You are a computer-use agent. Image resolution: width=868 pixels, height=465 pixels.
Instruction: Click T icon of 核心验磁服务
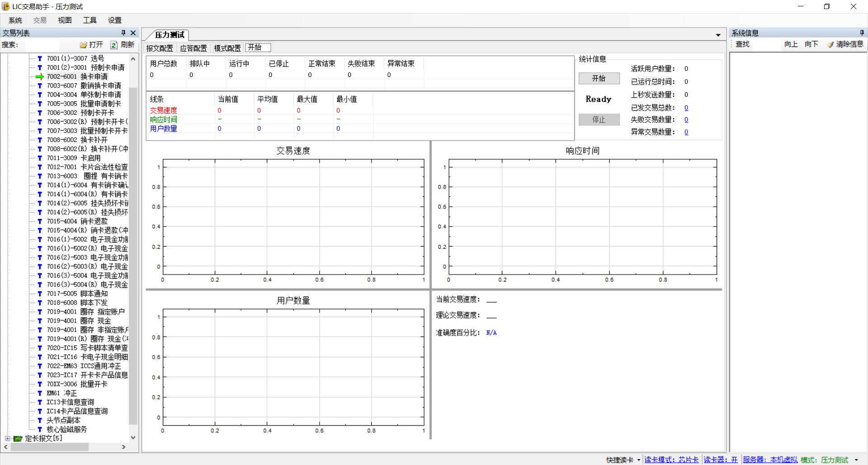(x=40, y=429)
